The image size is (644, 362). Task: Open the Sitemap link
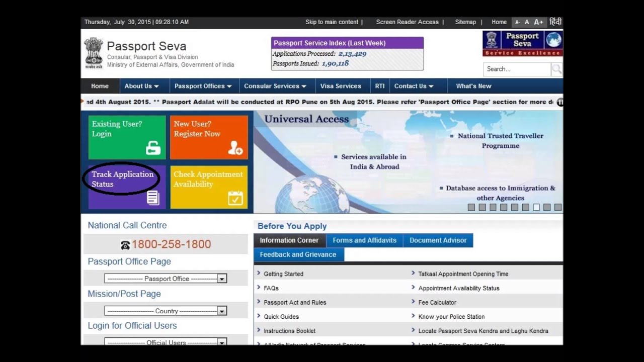tap(465, 22)
